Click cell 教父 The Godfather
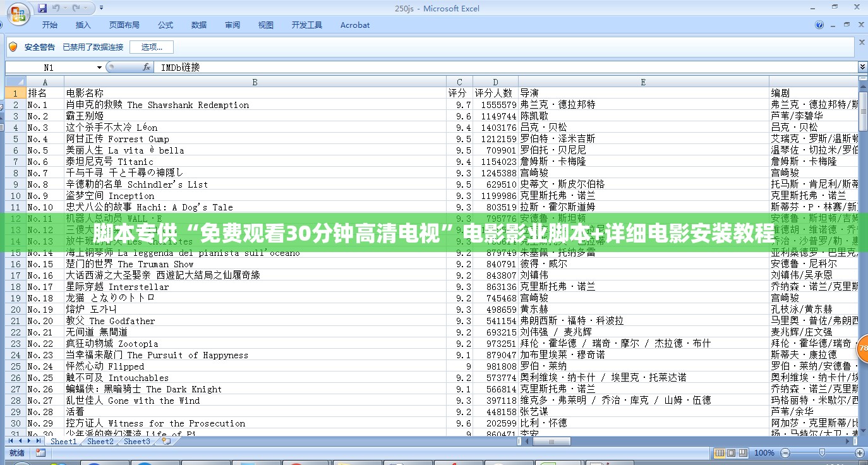This screenshot has width=868, height=465. pos(255,320)
